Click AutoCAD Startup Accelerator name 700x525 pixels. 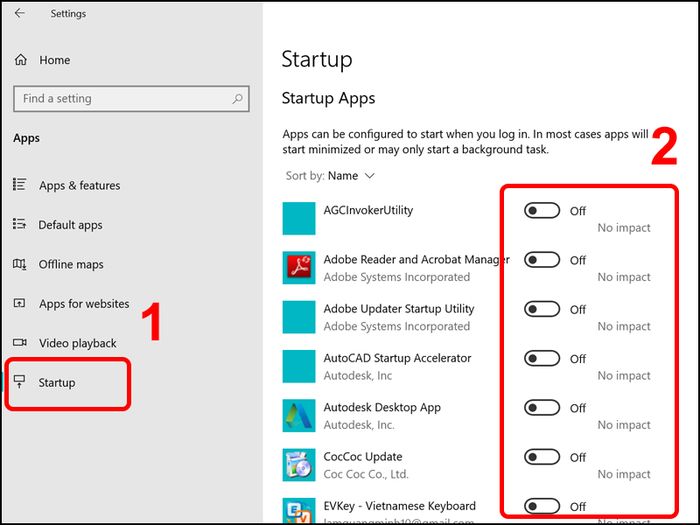(x=397, y=358)
